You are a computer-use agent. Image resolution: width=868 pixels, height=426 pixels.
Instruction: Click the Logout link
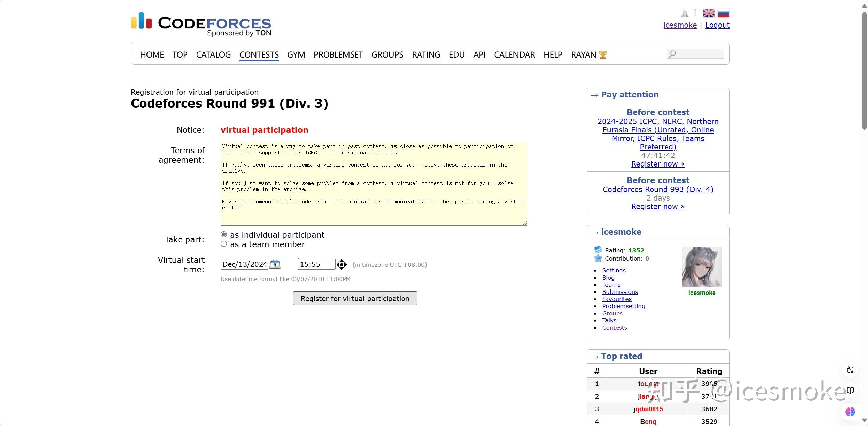pos(717,25)
